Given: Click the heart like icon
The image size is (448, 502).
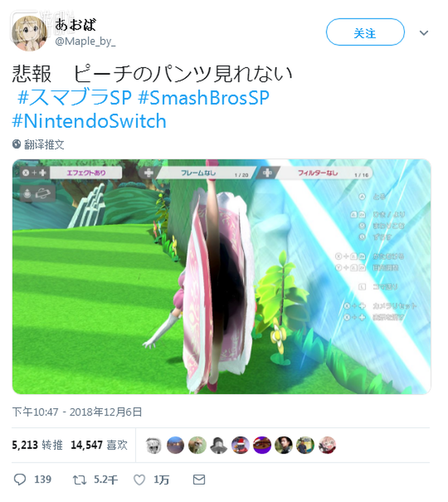Looking at the screenshot, I should [x=139, y=480].
